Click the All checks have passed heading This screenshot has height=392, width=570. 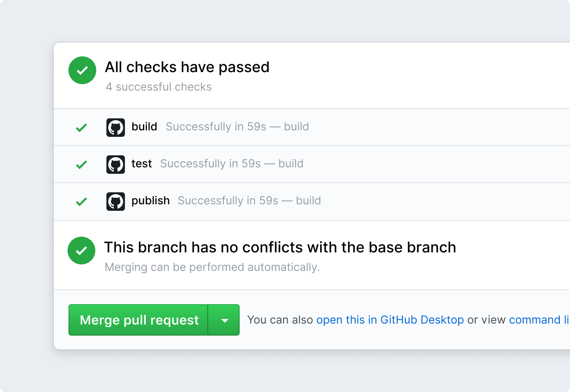coord(187,67)
